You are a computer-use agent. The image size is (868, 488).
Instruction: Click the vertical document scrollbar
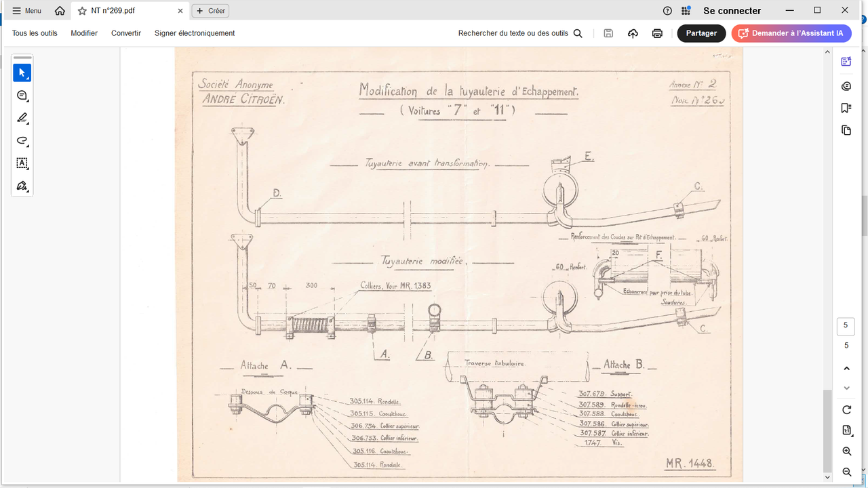point(827,430)
